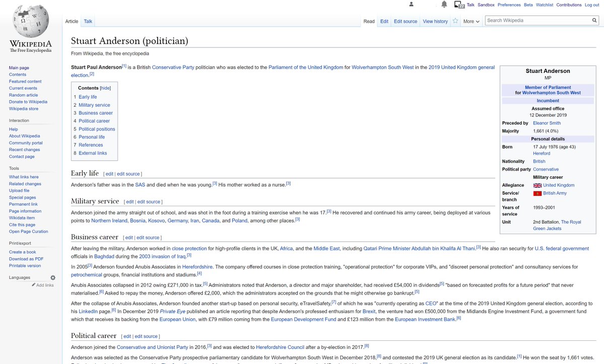Jump to Political positions in Contents
This screenshot has width=604, height=364.
coord(97,129)
